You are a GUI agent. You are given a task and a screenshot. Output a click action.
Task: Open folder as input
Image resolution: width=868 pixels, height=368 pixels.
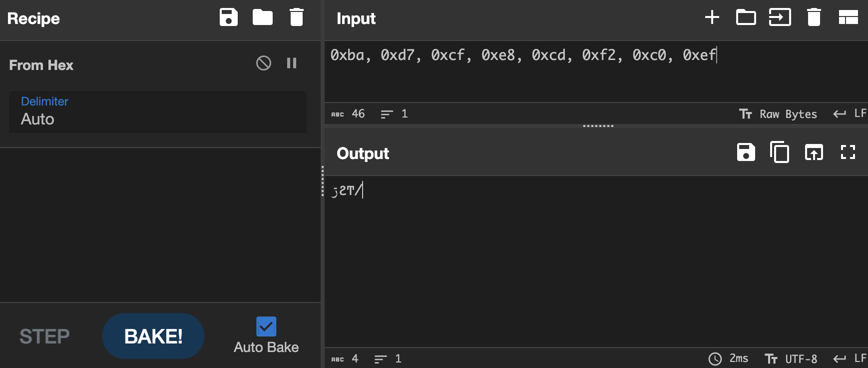(x=746, y=17)
